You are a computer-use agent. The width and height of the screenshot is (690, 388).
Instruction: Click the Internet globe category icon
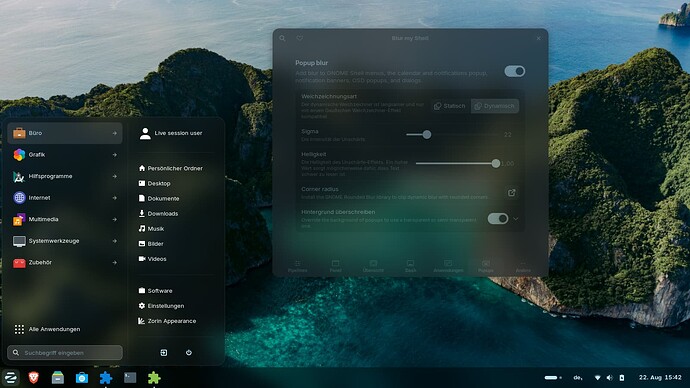19,198
